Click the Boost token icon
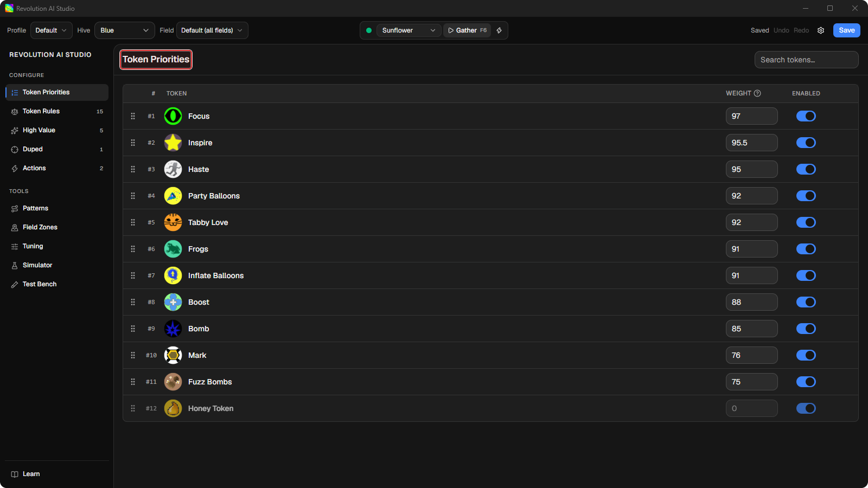The width and height of the screenshot is (868, 488). (173, 302)
